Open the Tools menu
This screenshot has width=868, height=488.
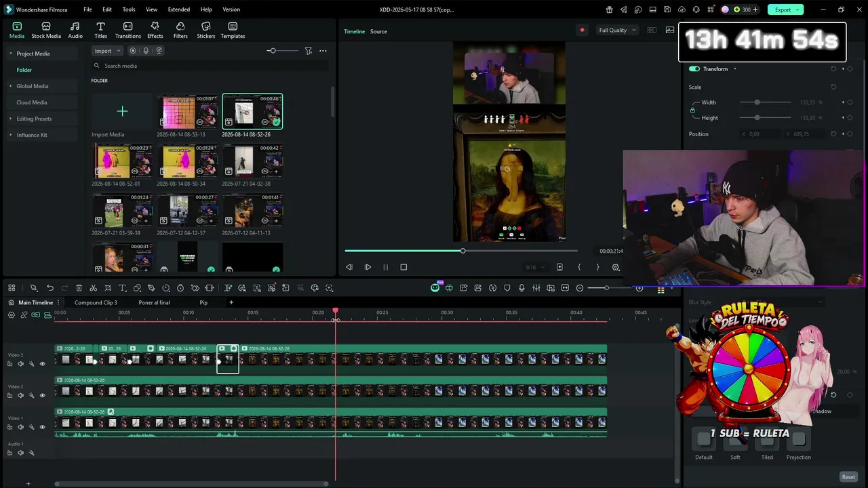click(x=129, y=9)
